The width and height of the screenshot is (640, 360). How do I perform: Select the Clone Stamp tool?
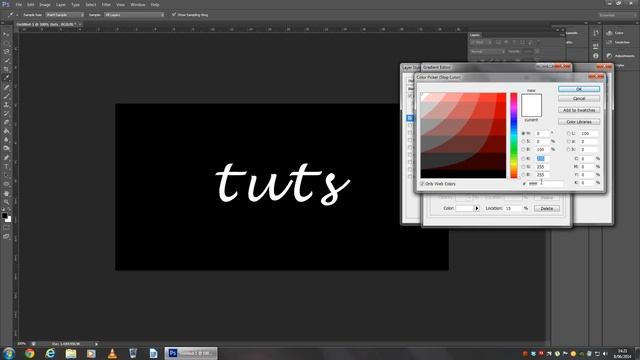click(6, 105)
